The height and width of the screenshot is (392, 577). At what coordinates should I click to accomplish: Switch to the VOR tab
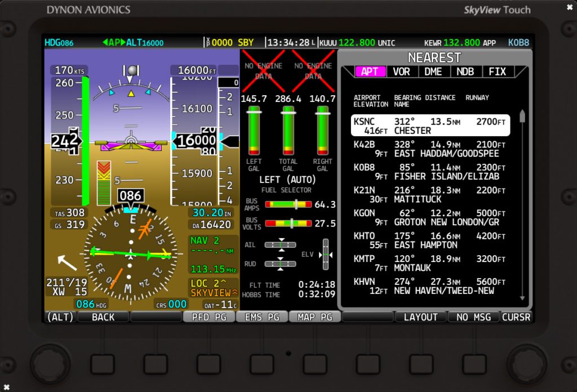(x=401, y=72)
